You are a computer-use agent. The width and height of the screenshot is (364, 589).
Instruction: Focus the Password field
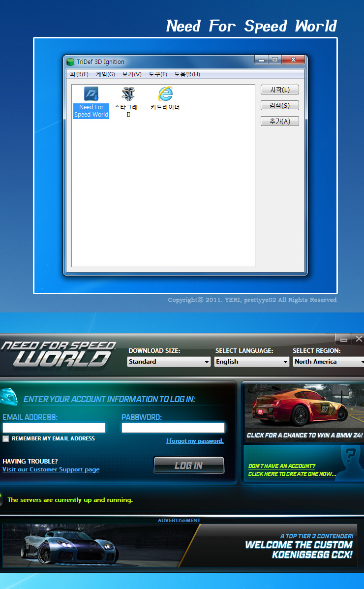pyautogui.click(x=173, y=428)
